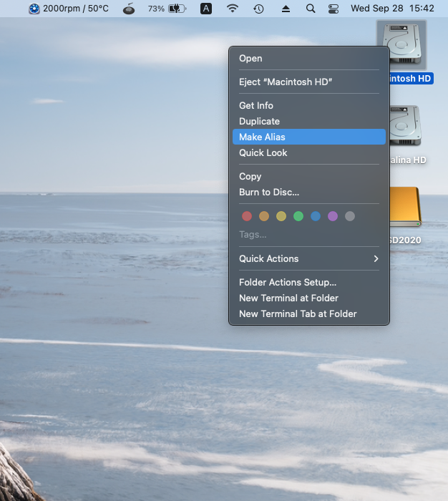Screen dimensions: 448x501
Task: Open Spotlight search
Action: pos(311,9)
